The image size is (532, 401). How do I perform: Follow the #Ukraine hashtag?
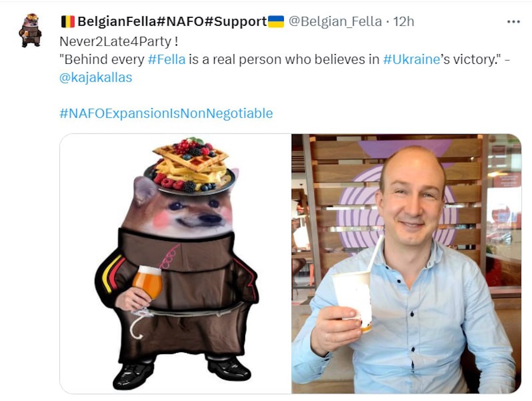[x=411, y=59]
